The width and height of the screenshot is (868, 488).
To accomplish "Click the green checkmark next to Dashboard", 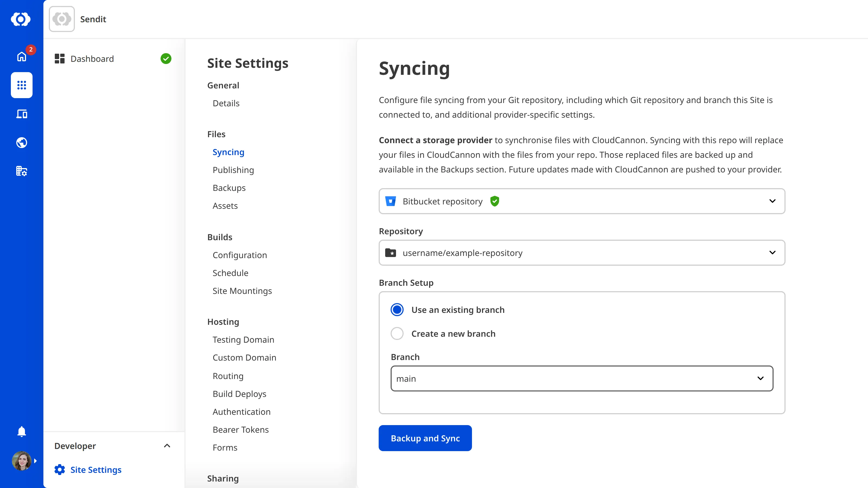I will pos(166,59).
